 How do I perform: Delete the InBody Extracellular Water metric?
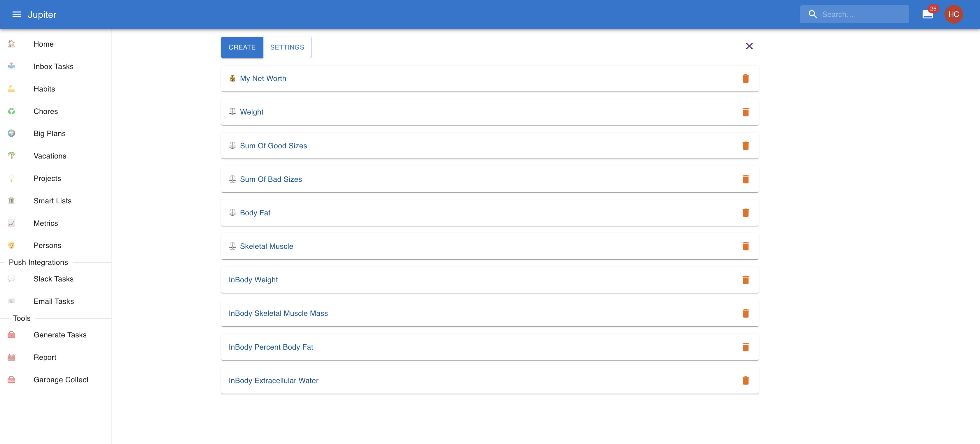point(745,380)
